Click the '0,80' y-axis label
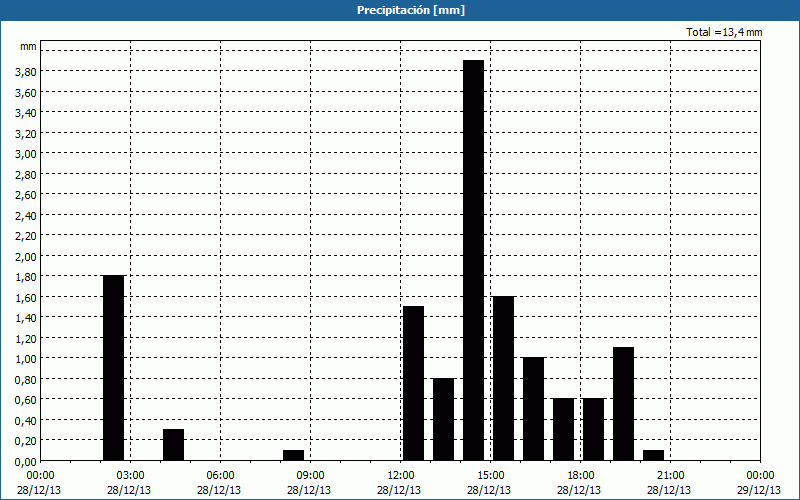Viewport: 800px width, 500px height. point(26,380)
